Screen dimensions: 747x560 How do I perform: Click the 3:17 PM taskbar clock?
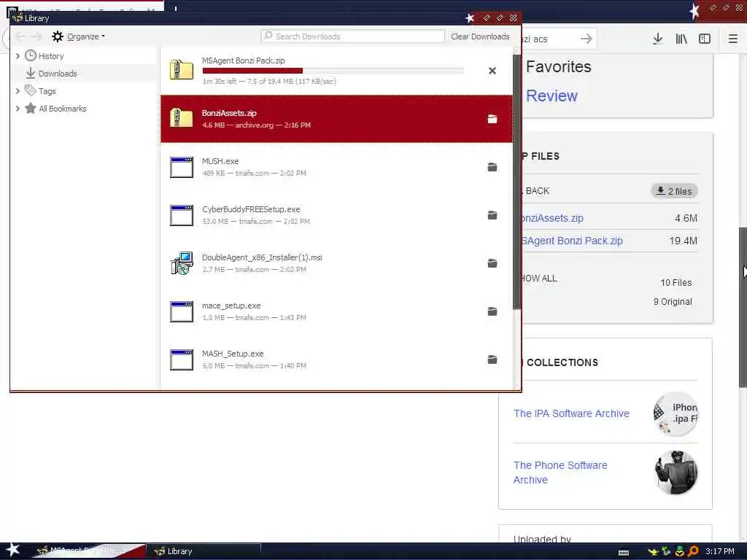(720, 551)
